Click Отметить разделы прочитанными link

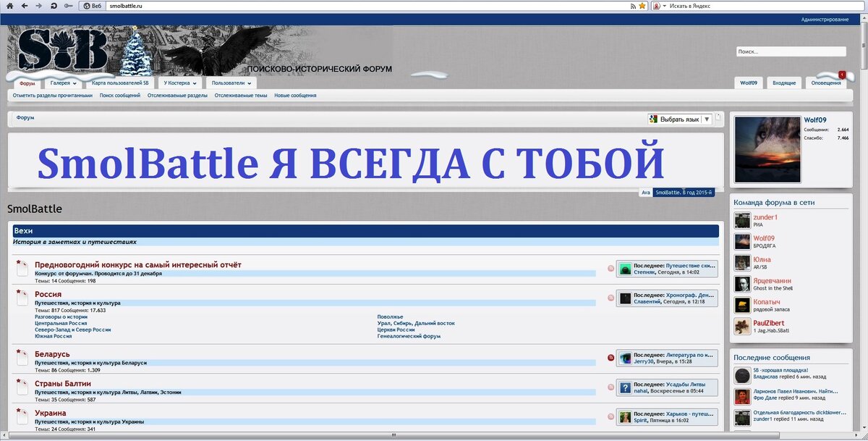pos(52,96)
